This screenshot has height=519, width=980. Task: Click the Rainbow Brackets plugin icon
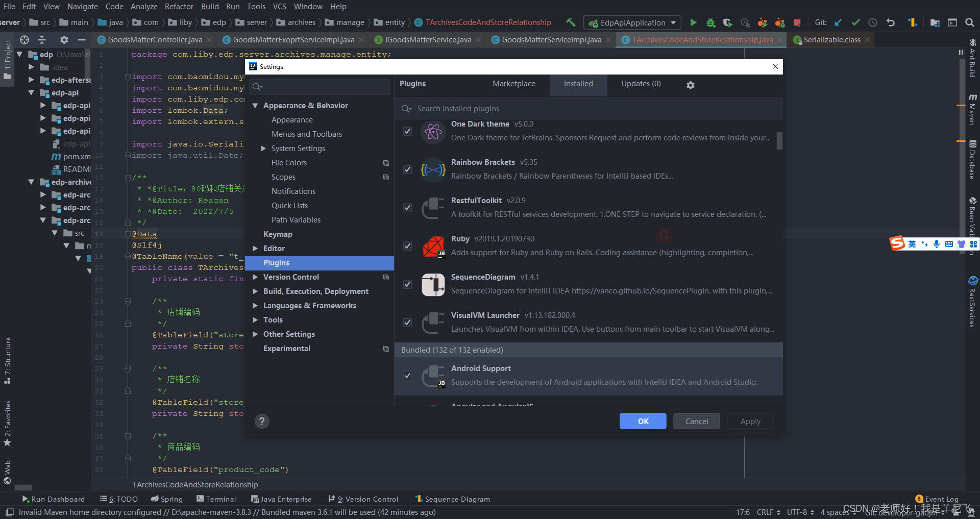[x=433, y=169]
